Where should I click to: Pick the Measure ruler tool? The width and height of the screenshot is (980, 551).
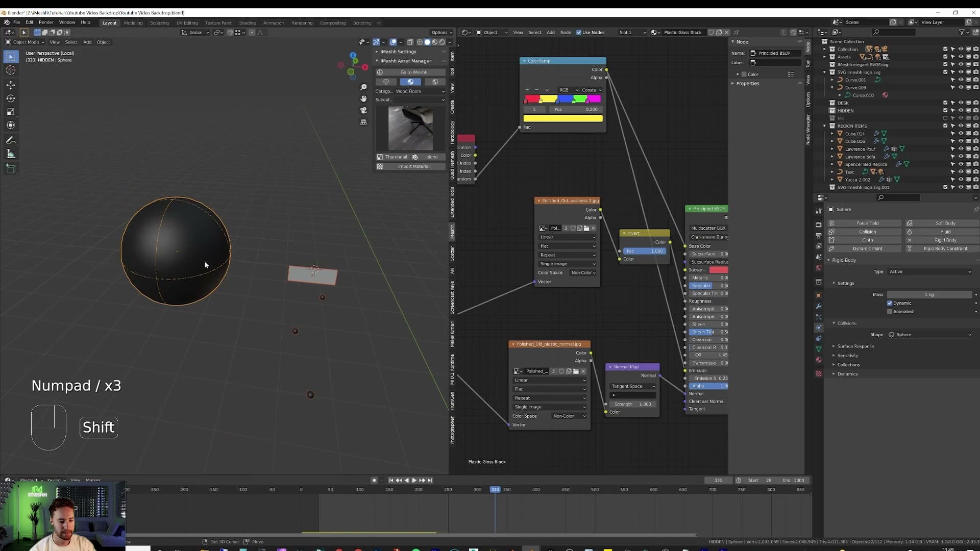pyautogui.click(x=11, y=154)
